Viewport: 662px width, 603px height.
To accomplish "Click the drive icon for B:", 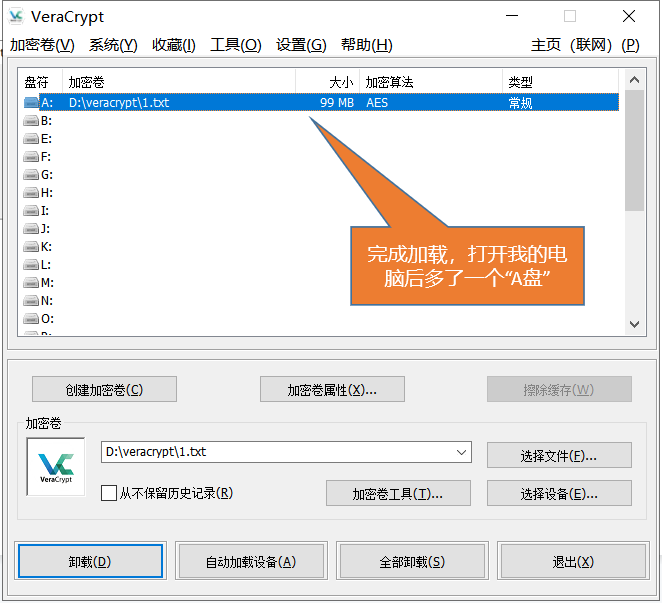I will (x=31, y=121).
